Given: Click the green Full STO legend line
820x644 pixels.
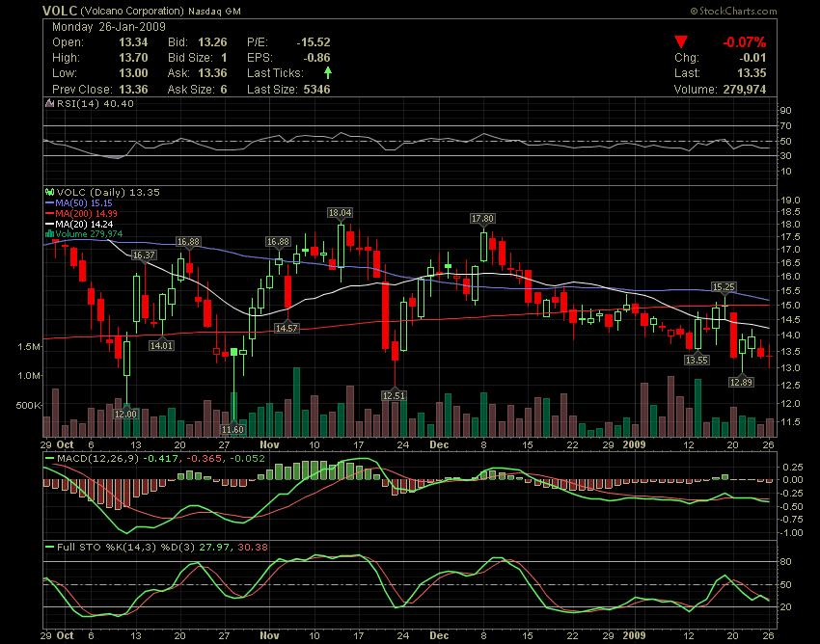Looking at the screenshot, I should pos(49,548).
